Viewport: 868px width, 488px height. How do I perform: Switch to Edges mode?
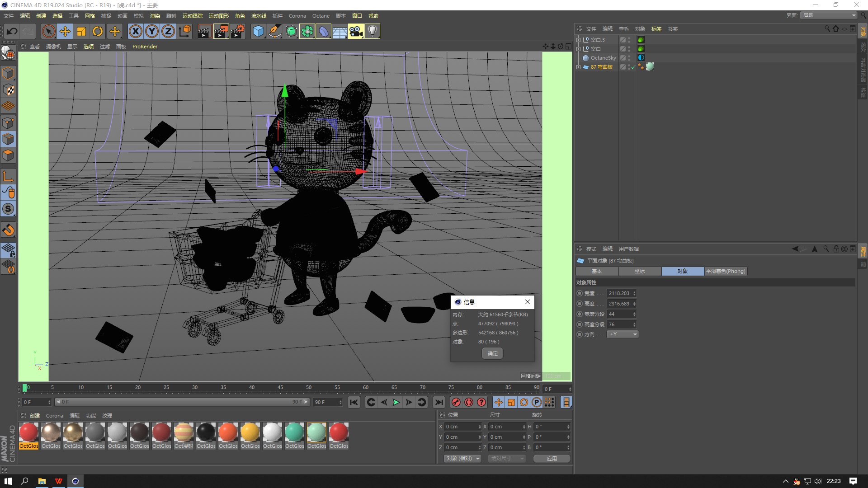point(8,139)
